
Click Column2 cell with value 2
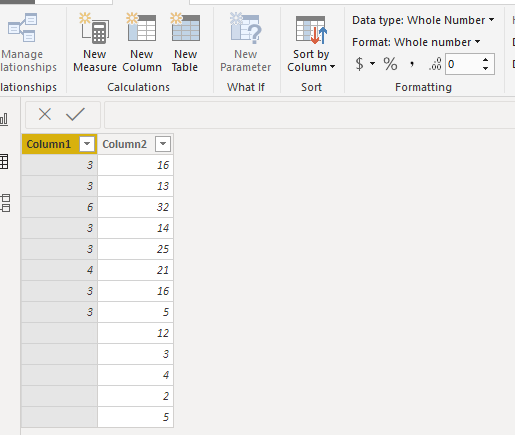click(x=135, y=396)
